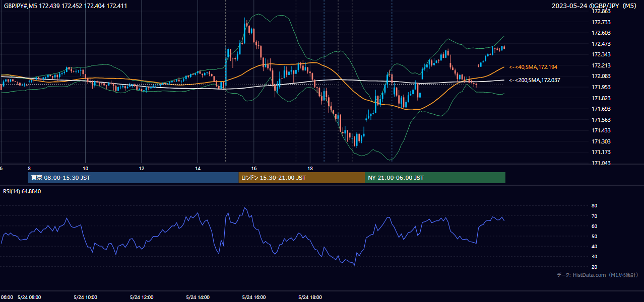Click RSI axis level 30
This screenshot has height=302, width=644.
[594, 257]
